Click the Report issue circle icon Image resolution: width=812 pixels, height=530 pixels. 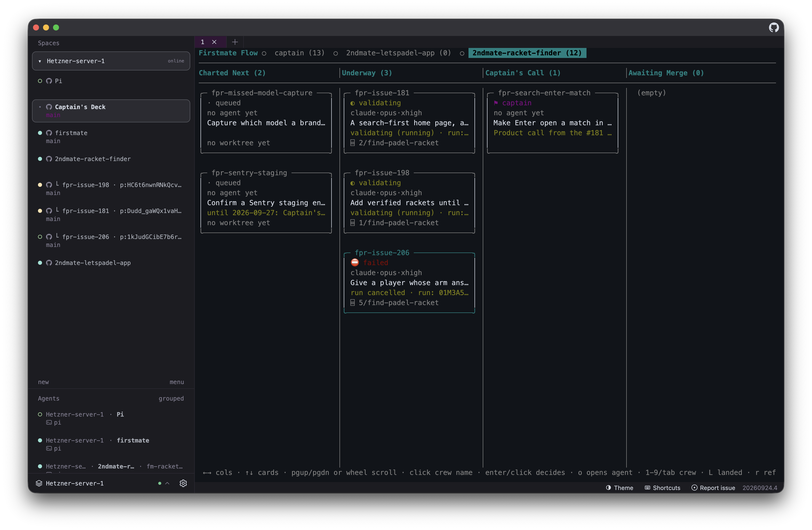(x=694, y=487)
